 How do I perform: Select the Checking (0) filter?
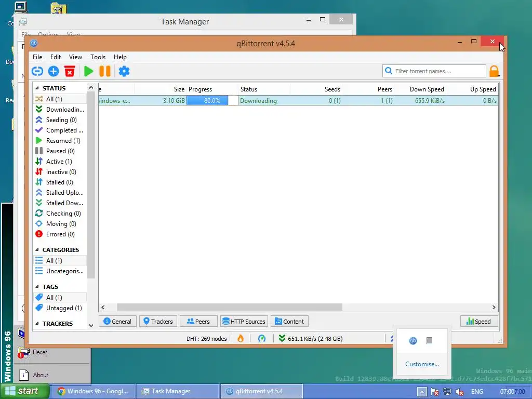point(60,214)
